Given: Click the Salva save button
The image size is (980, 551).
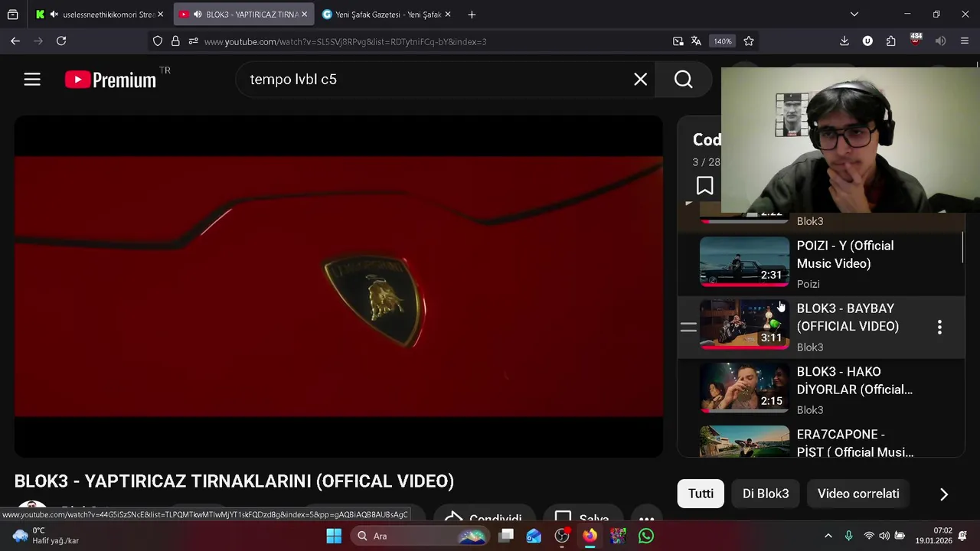Looking at the screenshot, I should pos(583,518).
